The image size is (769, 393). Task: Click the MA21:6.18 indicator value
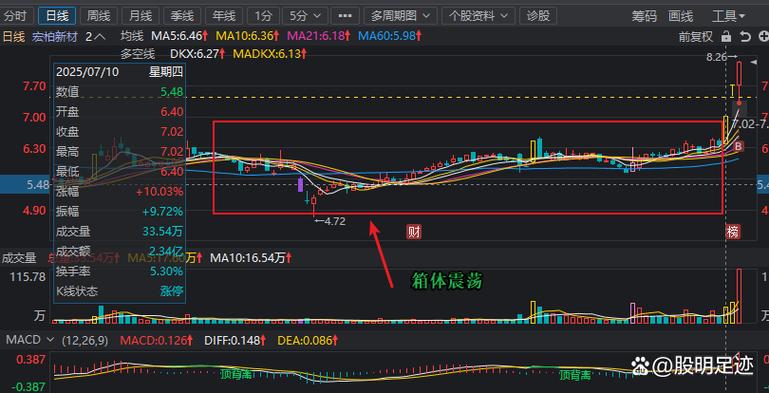[318, 36]
